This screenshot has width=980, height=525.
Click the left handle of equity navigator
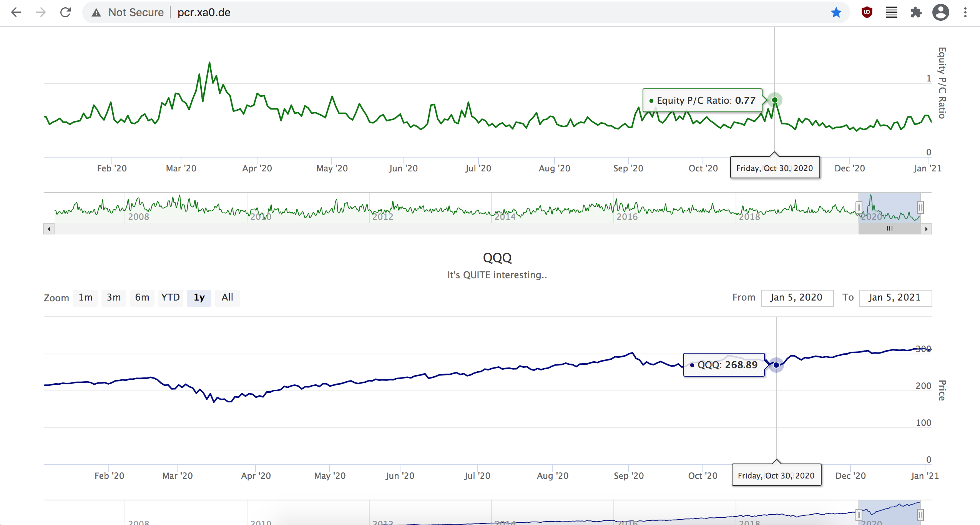859,208
